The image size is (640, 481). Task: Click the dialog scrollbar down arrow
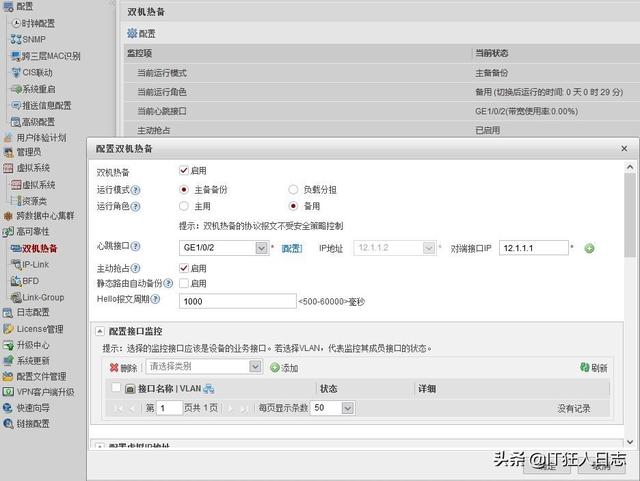630,442
